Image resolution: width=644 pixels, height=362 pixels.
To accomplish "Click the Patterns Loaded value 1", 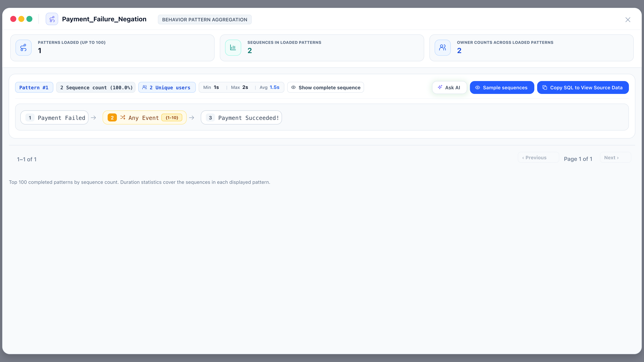I will click(39, 51).
